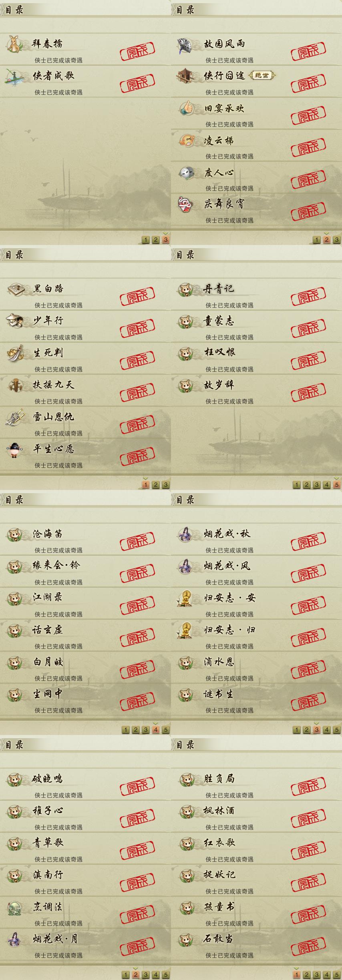Viewport: 342px width, 980px height.
Task: Click the green character icon beside 烹调法
Action: point(15,908)
